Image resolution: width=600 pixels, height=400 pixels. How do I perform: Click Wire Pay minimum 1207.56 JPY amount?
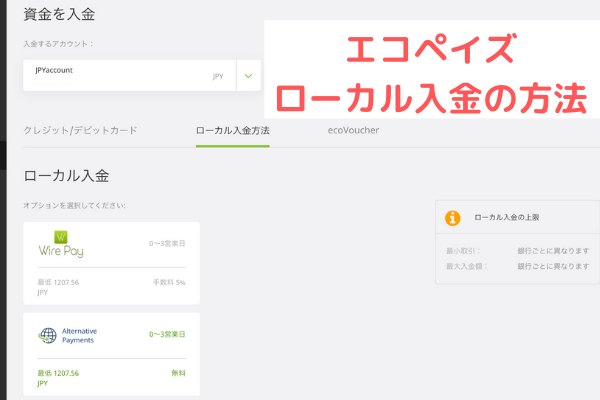click(58, 288)
